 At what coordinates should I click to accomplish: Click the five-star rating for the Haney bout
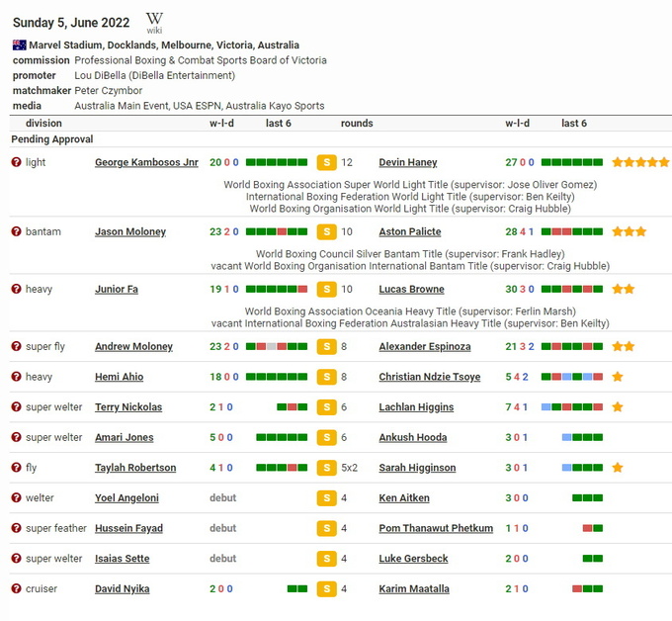640,162
